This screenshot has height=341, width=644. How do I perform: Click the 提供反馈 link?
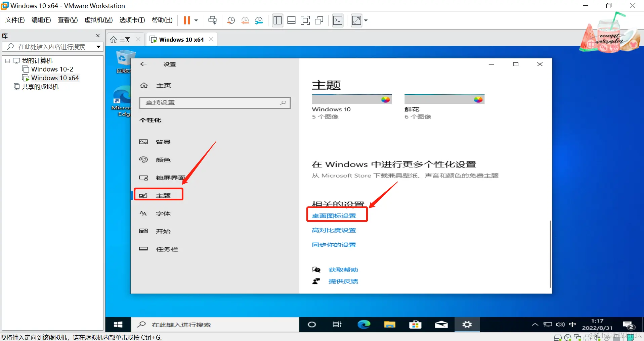343,281
